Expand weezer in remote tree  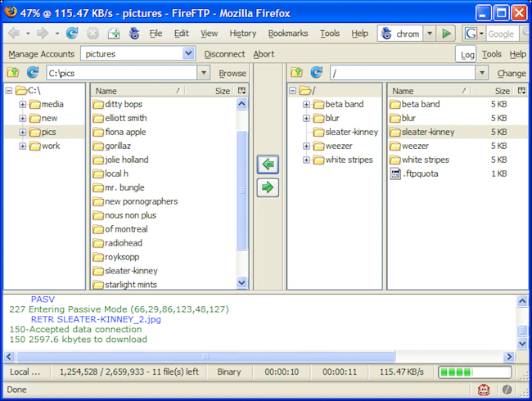coord(306,146)
